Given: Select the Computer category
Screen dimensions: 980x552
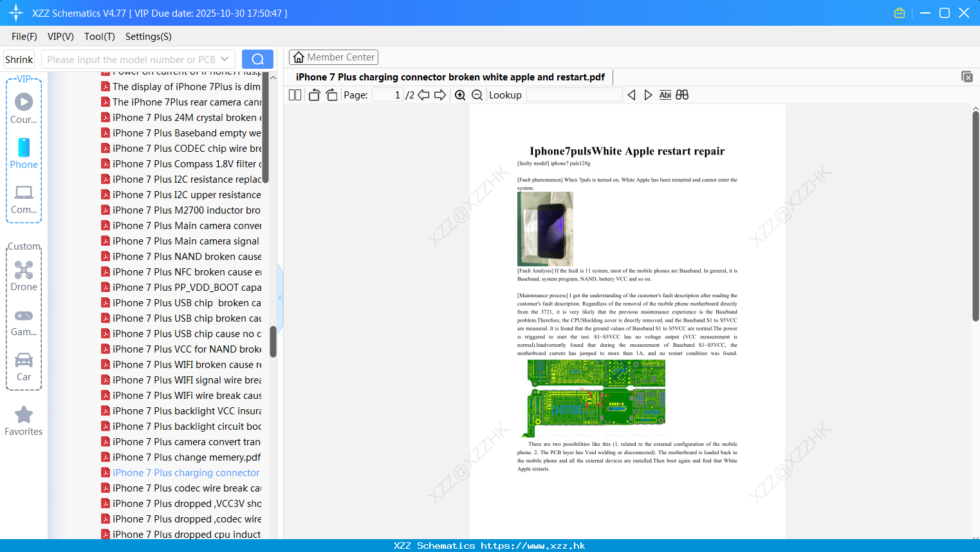Looking at the screenshot, I should pyautogui.click(x=24, y=199).
